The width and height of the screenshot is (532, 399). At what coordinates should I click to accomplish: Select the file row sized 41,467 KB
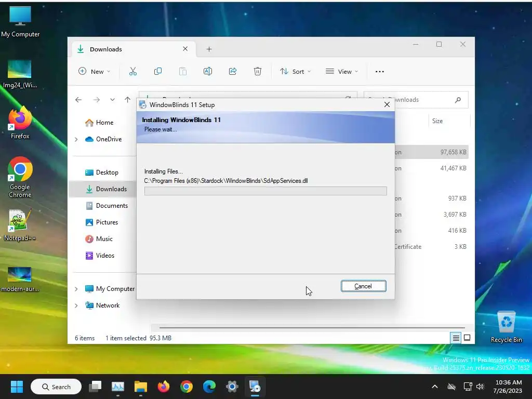coord(432,168)
